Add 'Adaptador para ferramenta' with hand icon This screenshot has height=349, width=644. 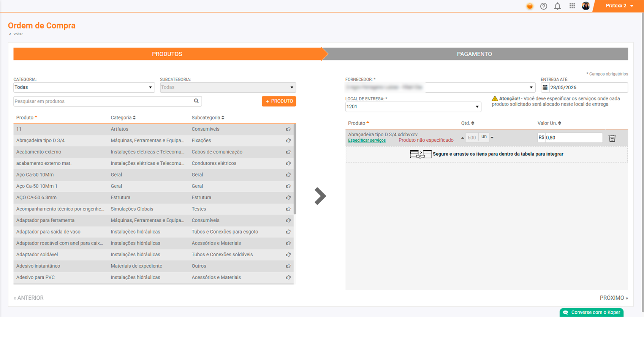289,220
